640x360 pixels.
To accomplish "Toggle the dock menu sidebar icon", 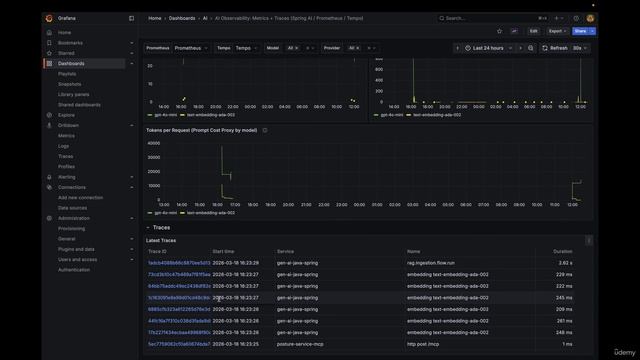I will [x=131, y=18].
